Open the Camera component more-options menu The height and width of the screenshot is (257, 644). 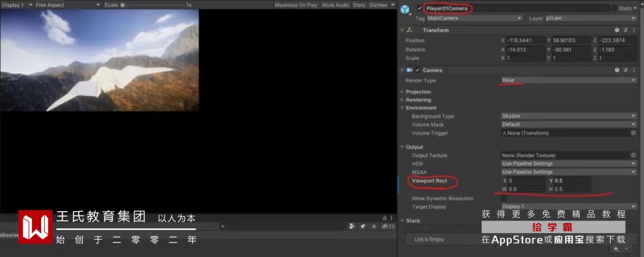tap(634, 70)
